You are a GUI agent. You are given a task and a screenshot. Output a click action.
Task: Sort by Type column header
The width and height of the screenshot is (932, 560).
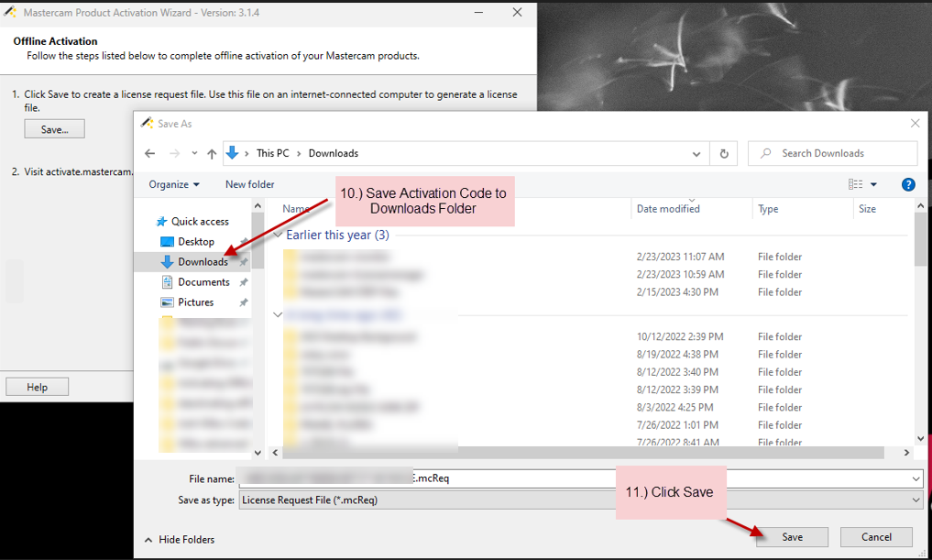point(768,209)
